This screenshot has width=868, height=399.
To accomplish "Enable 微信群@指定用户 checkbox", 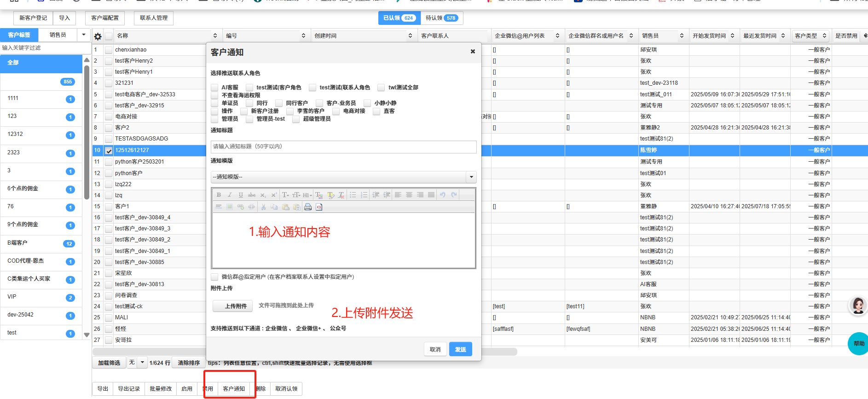I will point(215,277).
